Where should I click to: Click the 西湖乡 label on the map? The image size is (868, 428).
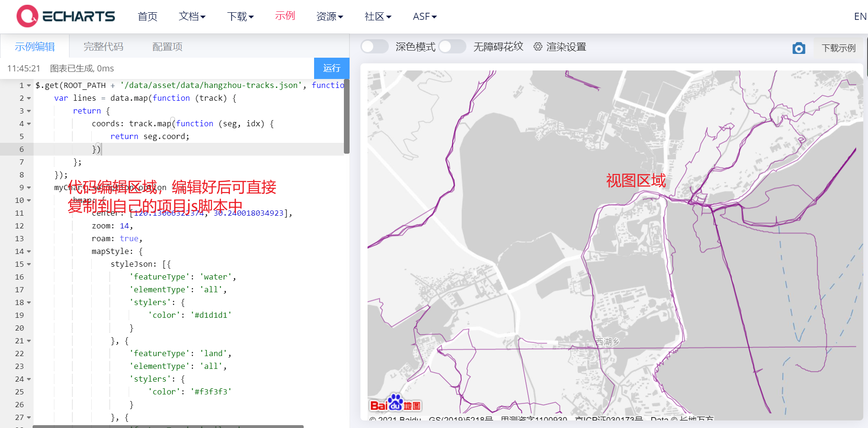click(607, 341)
